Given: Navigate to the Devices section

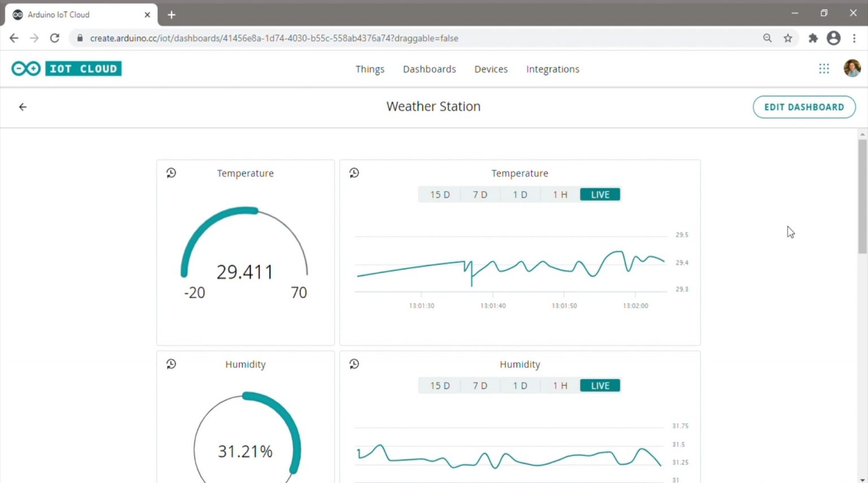Looking at the screenshot, I should coord(491,68).
